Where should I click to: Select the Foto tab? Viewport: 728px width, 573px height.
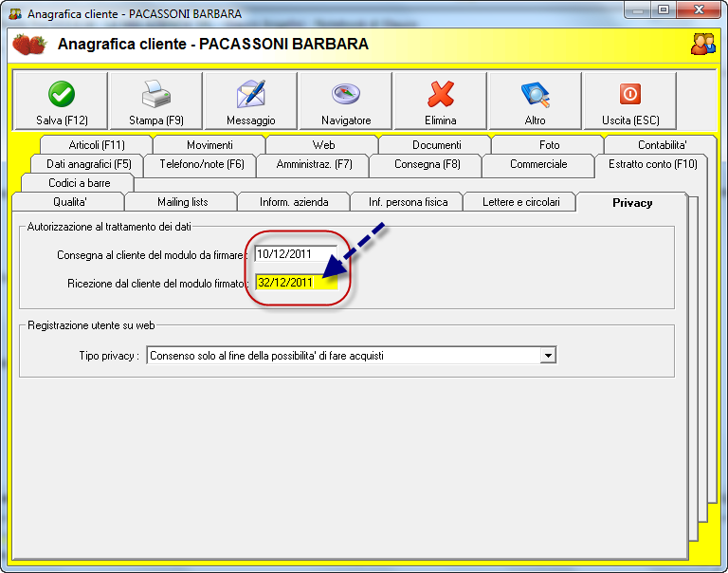pos(549,145)
